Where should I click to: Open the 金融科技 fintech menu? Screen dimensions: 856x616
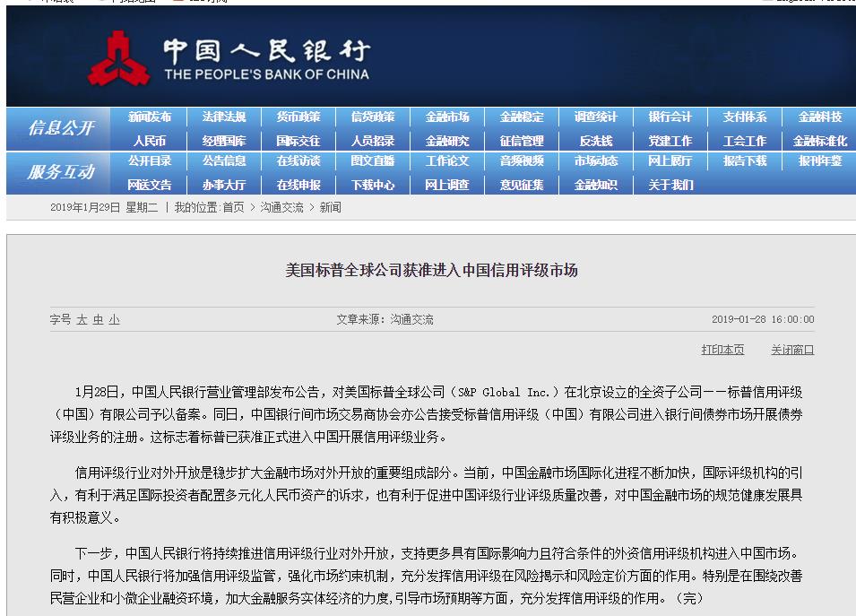819,117
